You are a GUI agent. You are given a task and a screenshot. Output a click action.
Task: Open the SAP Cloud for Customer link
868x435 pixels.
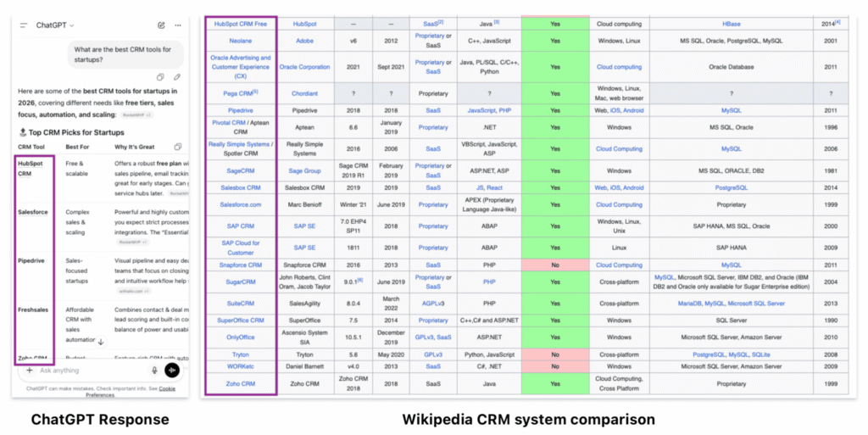coord(240,248)
